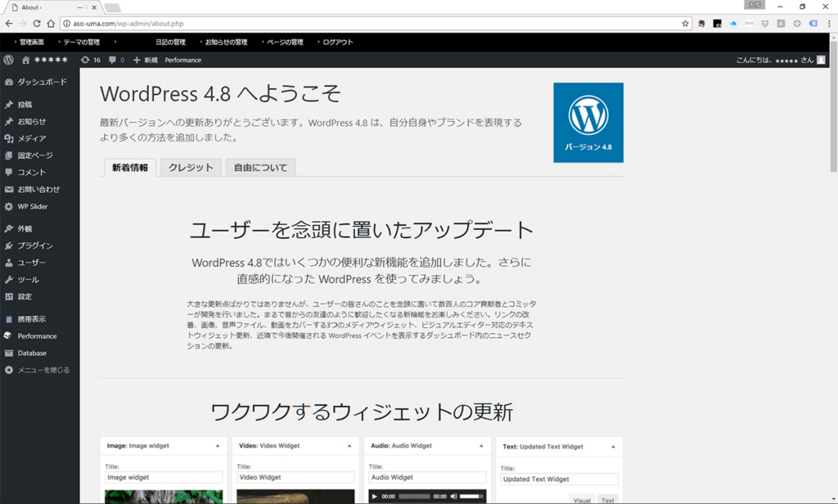Bookmark this page with the star icon
Image resolution: width=838 pixels, height=504 pixels.
tap(685, 24)
